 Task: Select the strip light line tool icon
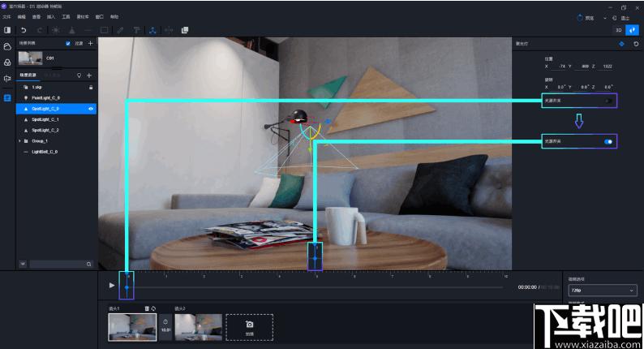(x=88, y=30)
